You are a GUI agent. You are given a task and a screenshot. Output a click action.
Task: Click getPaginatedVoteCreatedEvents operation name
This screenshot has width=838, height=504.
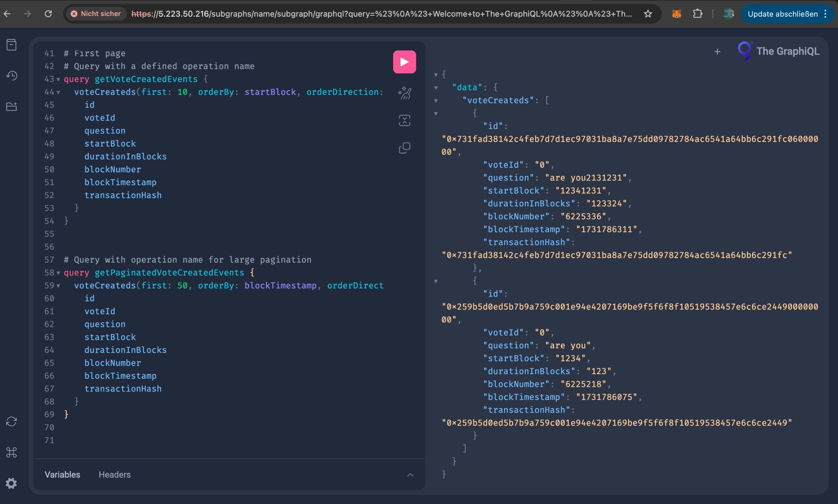point(169,273)
